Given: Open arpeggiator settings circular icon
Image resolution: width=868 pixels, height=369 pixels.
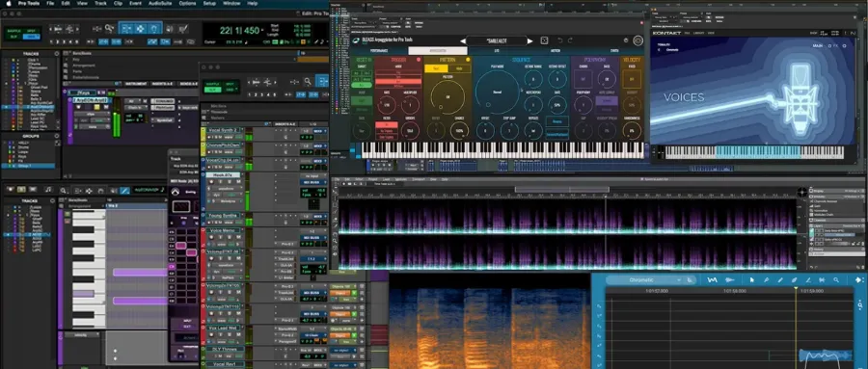Looking at the screenshot, I should pyautogui.click(x=637, y=40).
